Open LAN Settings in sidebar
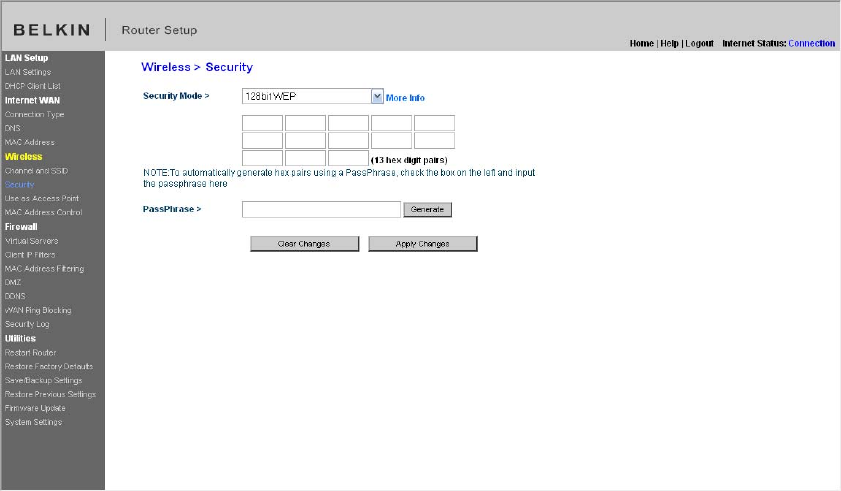841x491 pixels. tap(28, 72)
